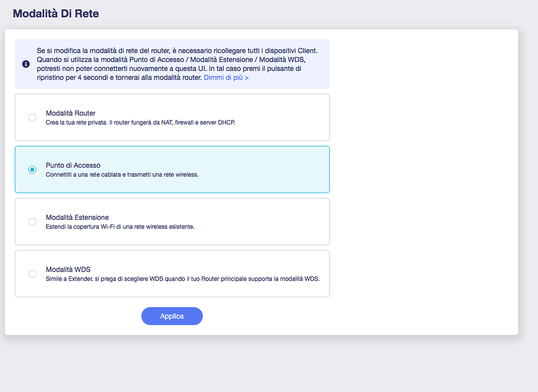Screen dimensions: 538x392
Task: Select the Modalità Router radio button
Action: click(x=32, y=118)
